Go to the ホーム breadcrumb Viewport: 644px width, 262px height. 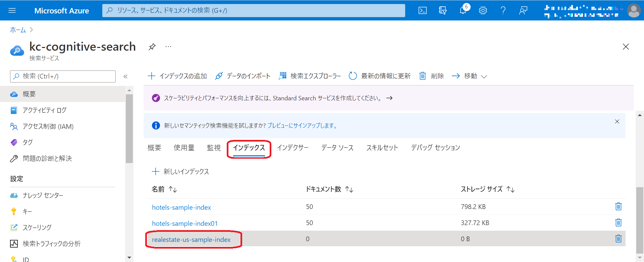pos(18,30)
